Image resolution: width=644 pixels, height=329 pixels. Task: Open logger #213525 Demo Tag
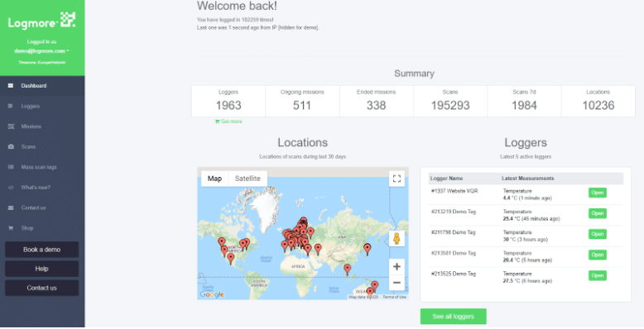[597, 275]
